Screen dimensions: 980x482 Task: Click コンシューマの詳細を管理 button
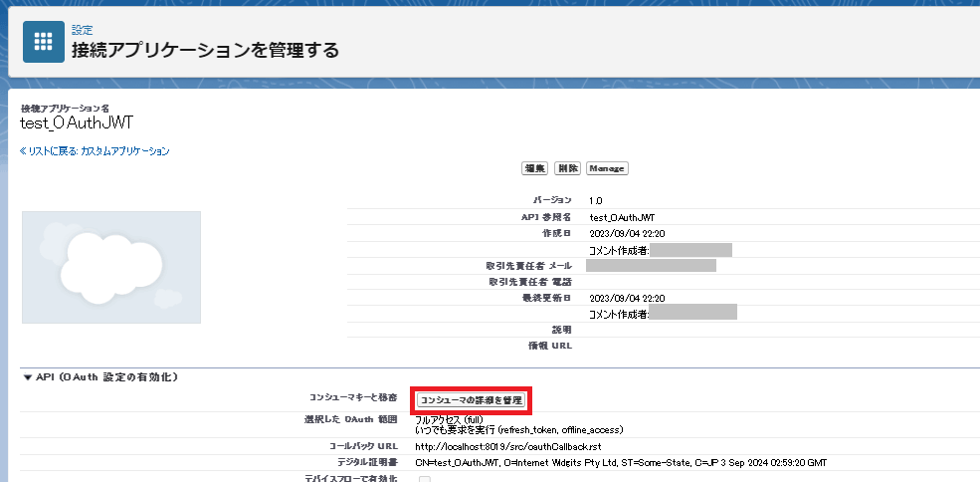pos(473,400)
